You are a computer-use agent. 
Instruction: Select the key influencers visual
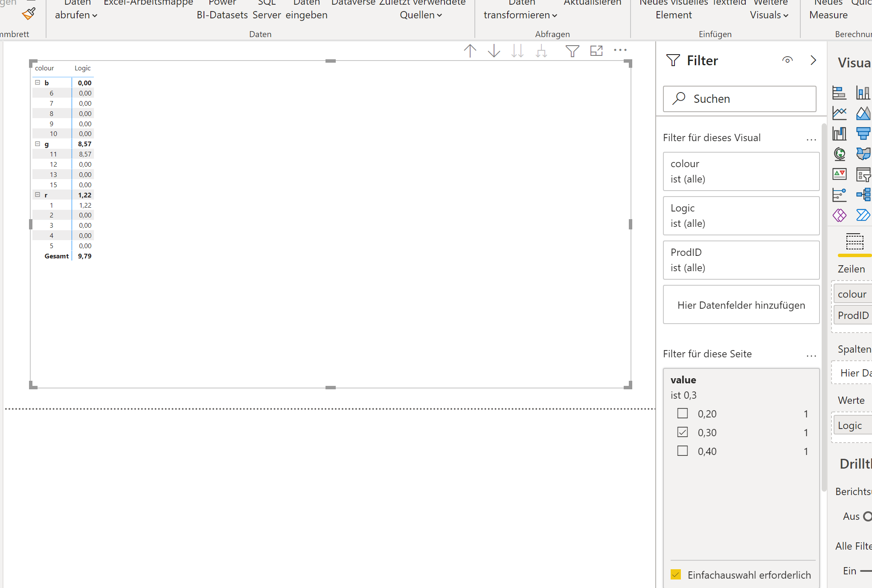839,195
